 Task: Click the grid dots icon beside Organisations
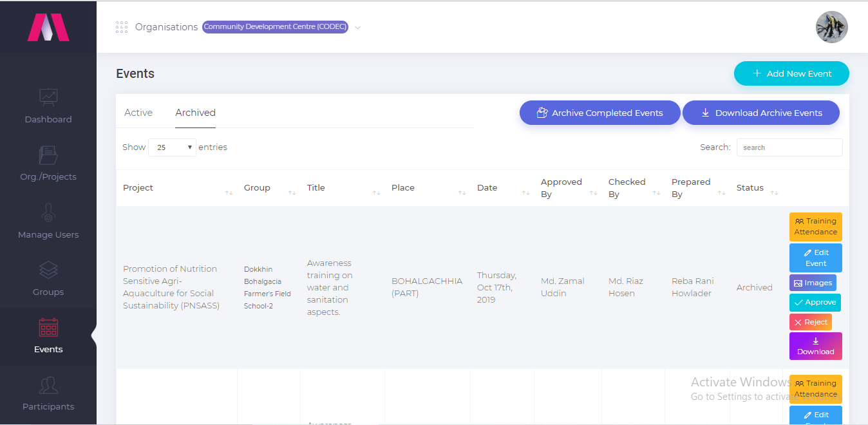[x=122, y=27]
